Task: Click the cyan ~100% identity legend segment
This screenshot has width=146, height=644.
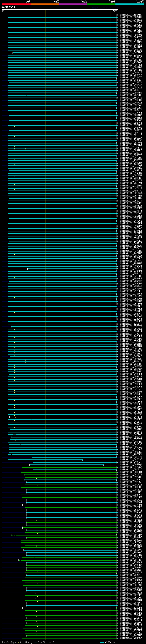Action: point(130,4)
